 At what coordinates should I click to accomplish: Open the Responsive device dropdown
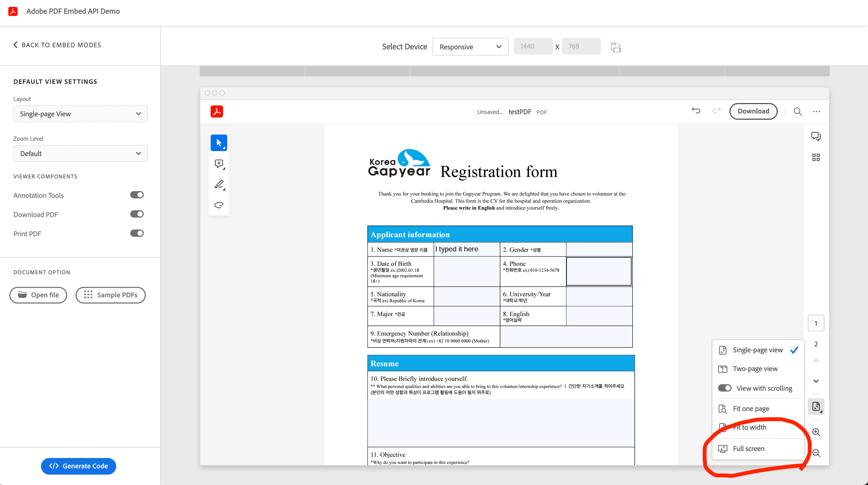[470, 47]
